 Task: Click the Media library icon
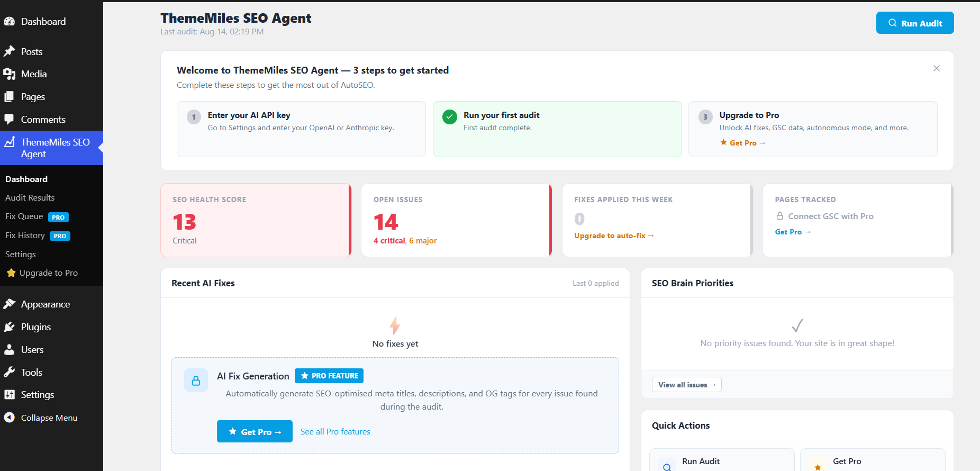[x=9, y=74]
